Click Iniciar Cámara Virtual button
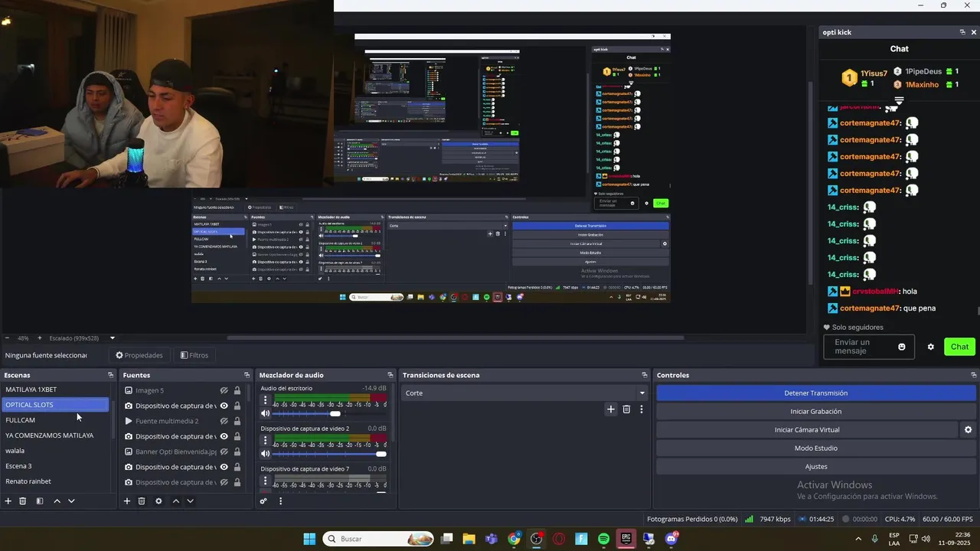Image resolution: width=980 pixels, height=551 pixels. pyautogui.click(x=807, y=430)
